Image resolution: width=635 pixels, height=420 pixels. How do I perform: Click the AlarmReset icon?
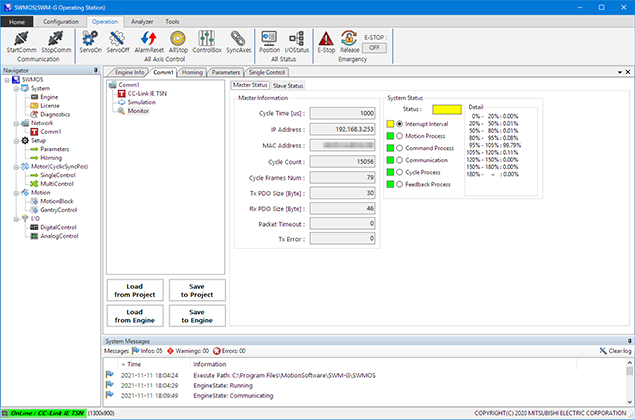pos(148,38)
